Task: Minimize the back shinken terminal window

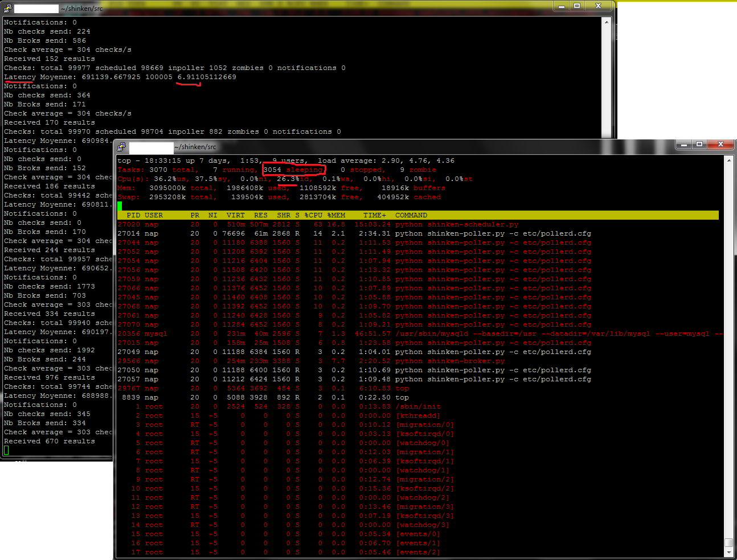Action: [x=562, y=6]
